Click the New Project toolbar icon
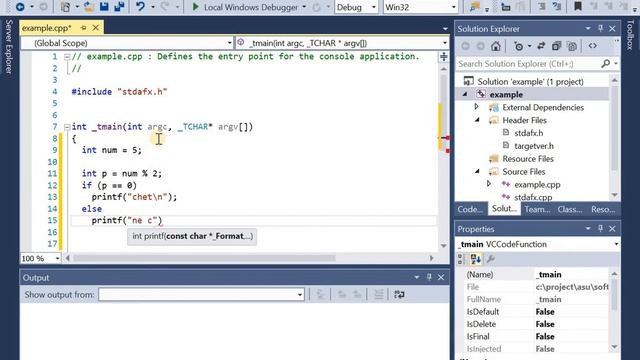This screenshot has height=360, width=640. click(65, 7)
